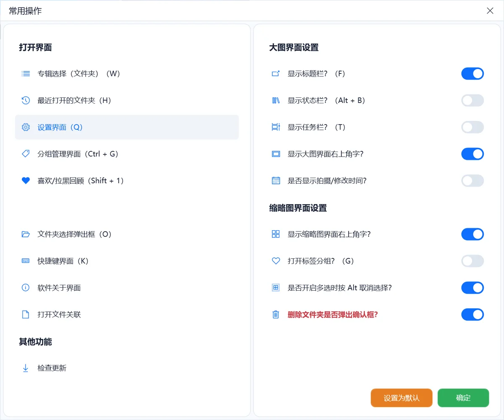Click the open folder icon for 文件夹选择弹出框
Viewport: 504px width, 420px height.
pos(26,234)
